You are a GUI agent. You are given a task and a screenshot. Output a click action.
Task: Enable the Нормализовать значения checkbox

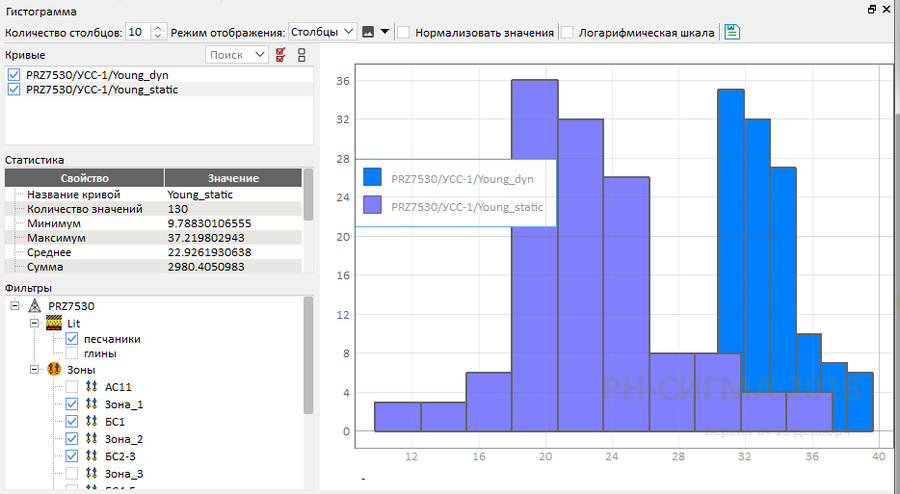point(403,32)
